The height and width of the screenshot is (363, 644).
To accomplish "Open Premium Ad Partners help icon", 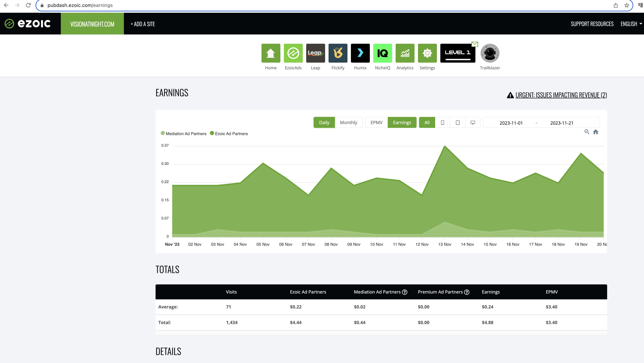I will (467, 292).
